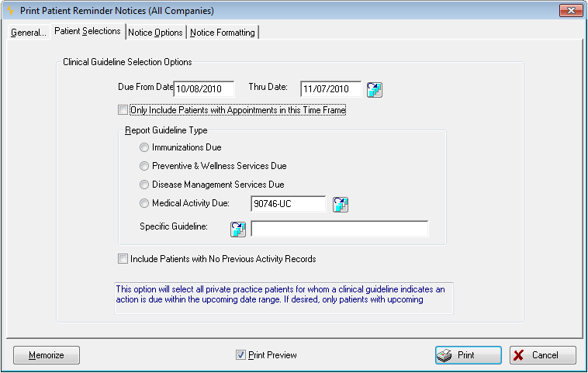This screenshot has height=373, width=588.
Task: Toggle the Print Preview checkbox
Action: [x=240, y=354]
